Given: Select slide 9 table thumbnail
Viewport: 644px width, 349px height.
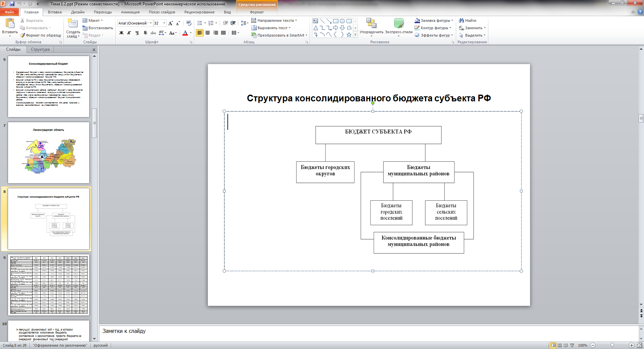Looking at the screenshot, I should [x=49, y=285].
